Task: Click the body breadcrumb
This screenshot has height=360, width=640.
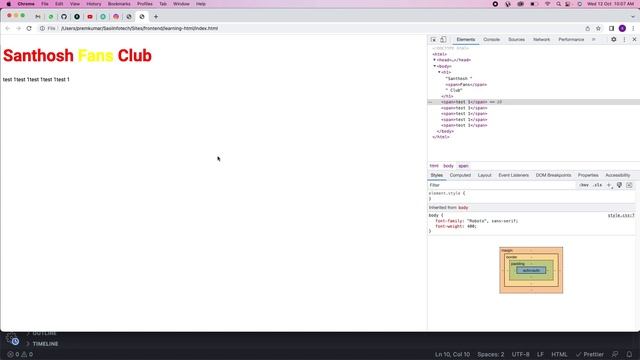Action: 448,166
